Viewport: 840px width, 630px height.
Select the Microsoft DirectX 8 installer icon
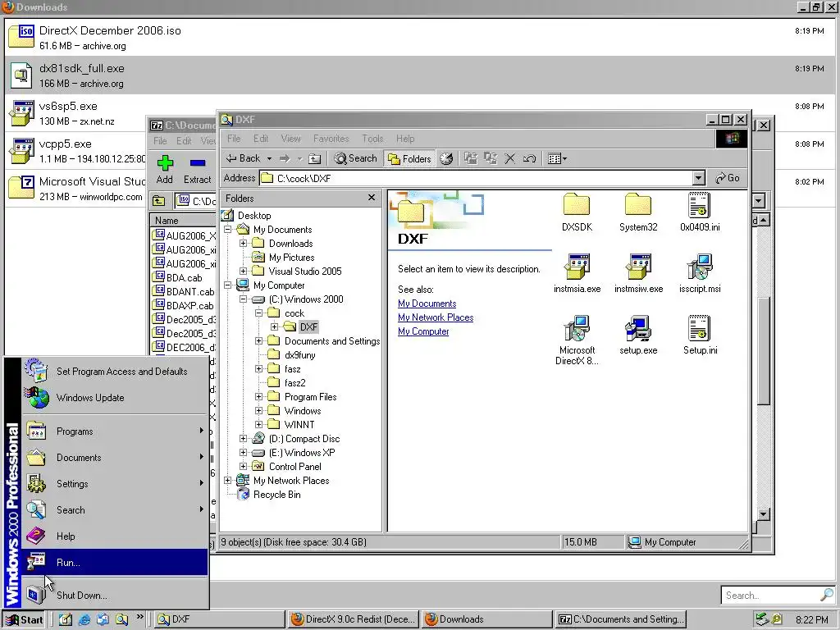coord(577,328)
